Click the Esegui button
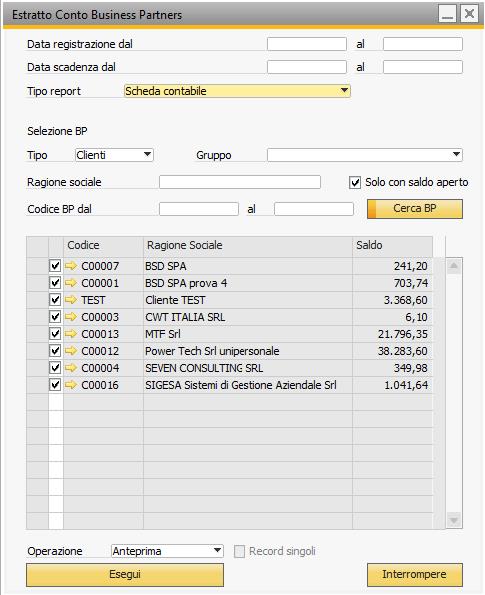 click(125, 575)
